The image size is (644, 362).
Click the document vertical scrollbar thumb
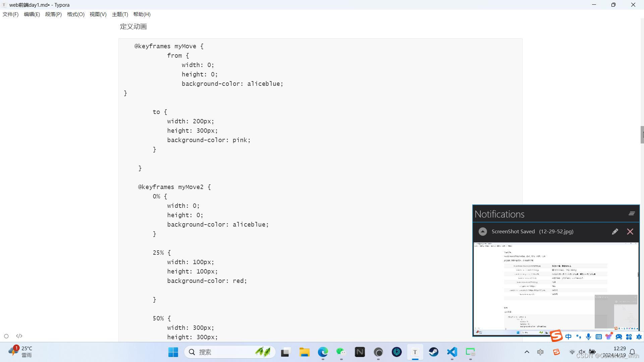point(642,135)
